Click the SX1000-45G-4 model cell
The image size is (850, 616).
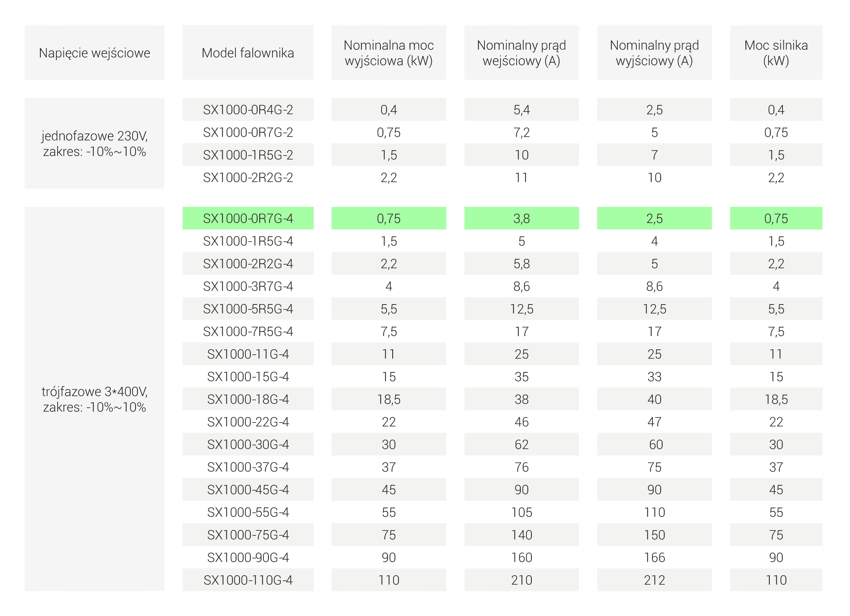pyautogui.click(x=248, y=490)
